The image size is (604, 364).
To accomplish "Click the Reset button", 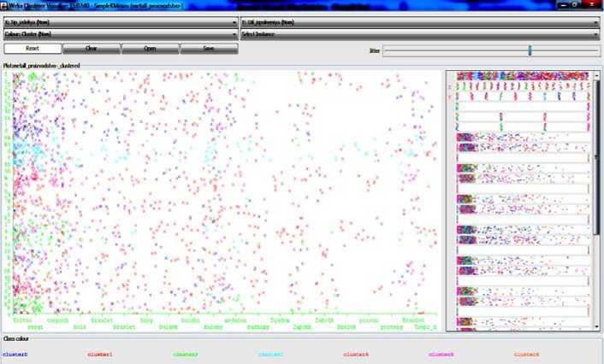I will pos(33,49).
